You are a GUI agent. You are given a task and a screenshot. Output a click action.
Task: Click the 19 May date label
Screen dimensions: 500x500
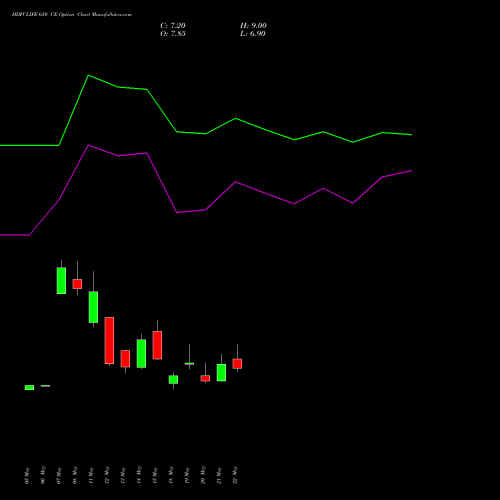click(187, 475)
